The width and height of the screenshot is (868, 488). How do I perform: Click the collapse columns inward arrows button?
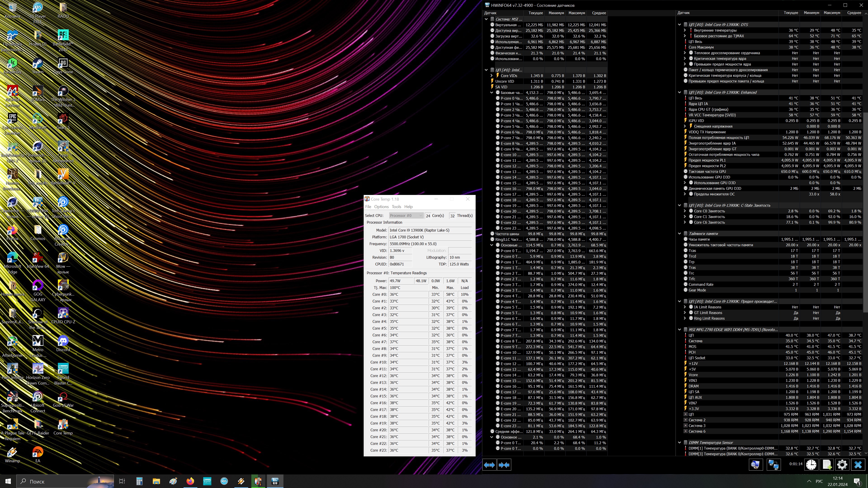(x=504, y=465)
